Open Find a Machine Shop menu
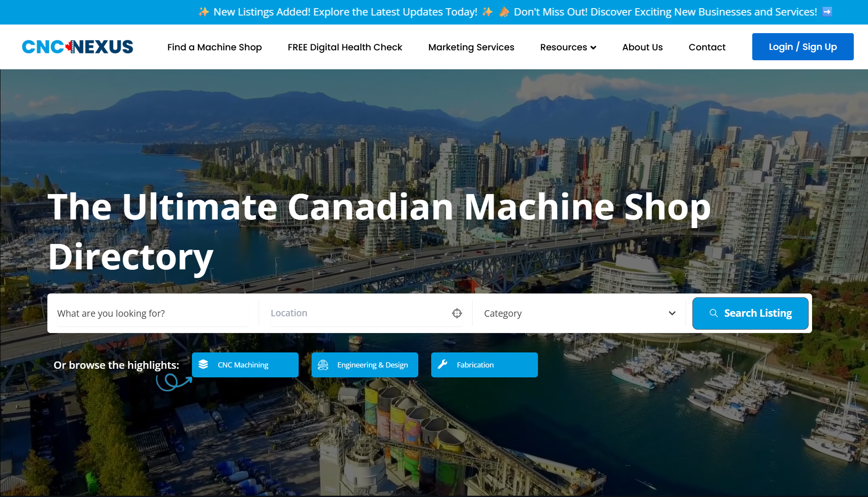The width and height of the screenshot is (868, 497). (x=214, y=47)
